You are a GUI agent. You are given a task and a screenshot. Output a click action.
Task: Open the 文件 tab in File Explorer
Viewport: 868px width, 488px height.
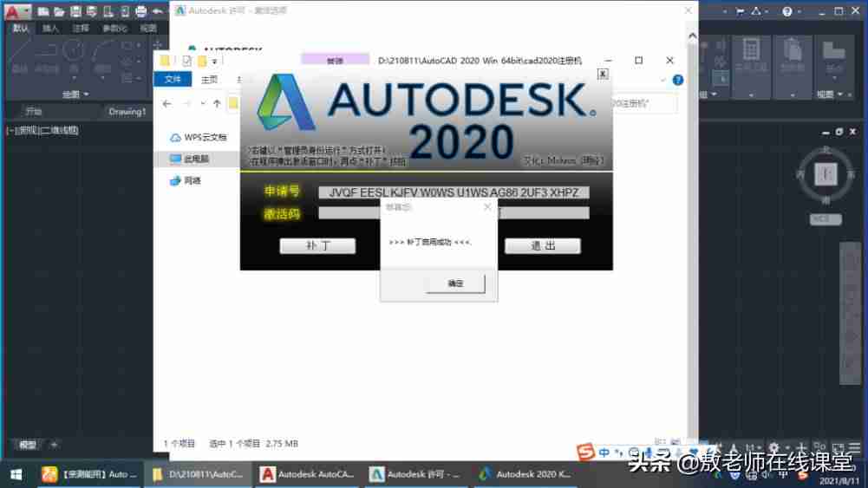[173, 80]
